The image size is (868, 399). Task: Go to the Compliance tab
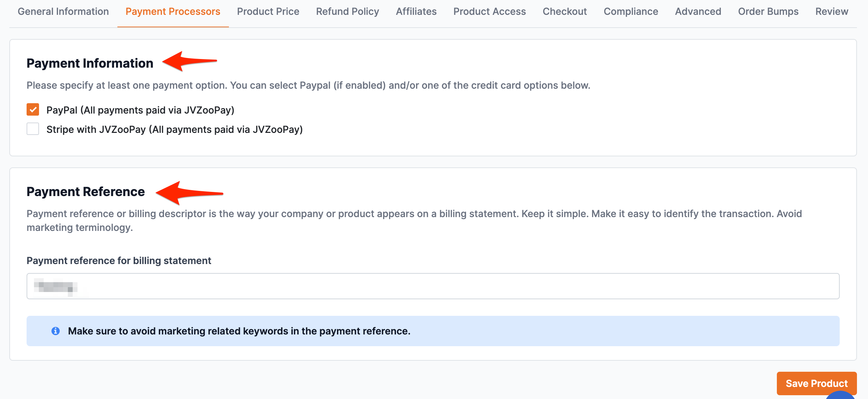click(x=631, y=12)
